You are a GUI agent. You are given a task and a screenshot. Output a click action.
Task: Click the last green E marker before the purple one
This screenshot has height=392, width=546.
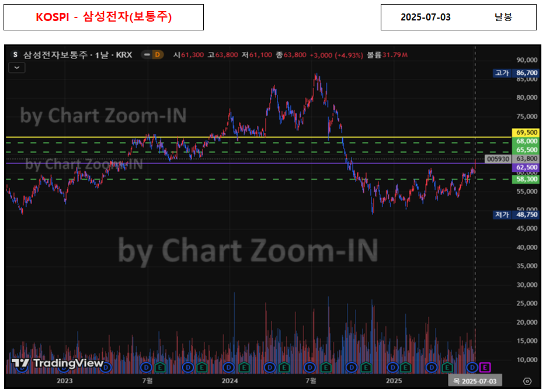447,367
